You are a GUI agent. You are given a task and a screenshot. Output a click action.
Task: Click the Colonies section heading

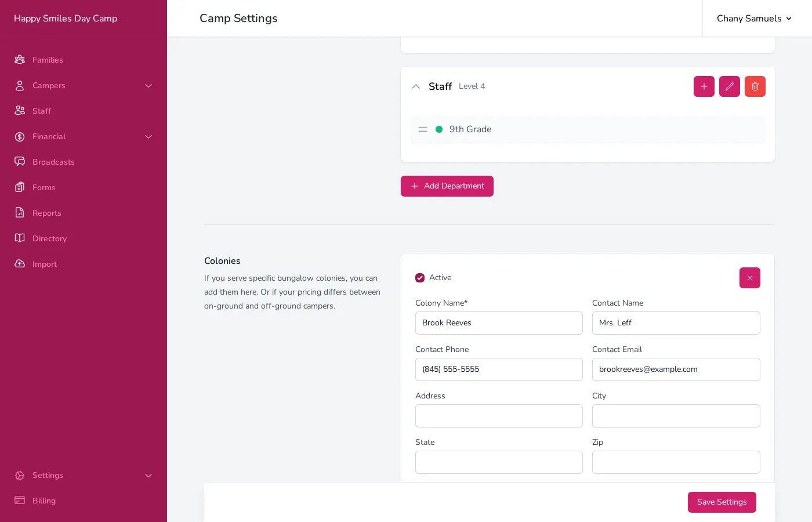(222, 261)
